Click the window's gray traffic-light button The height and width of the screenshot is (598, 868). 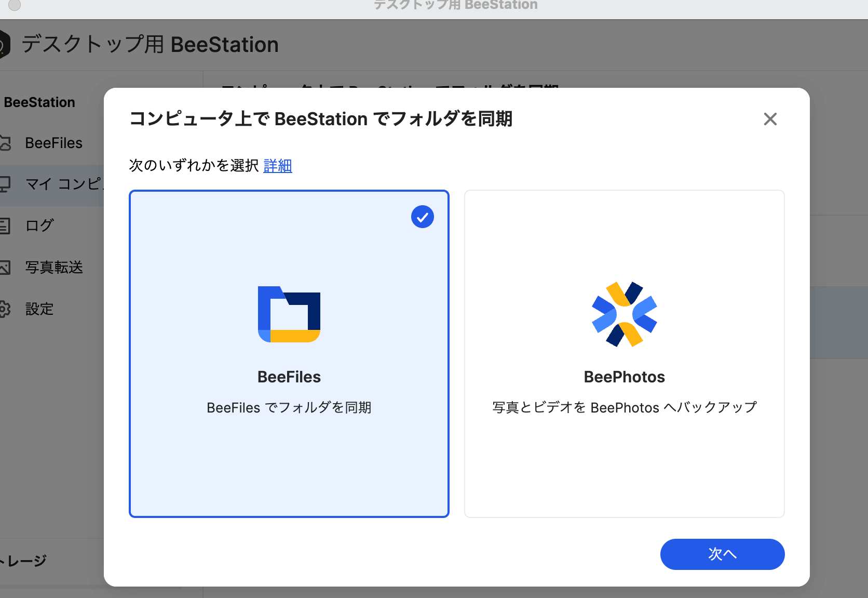[x=15, y=5]
